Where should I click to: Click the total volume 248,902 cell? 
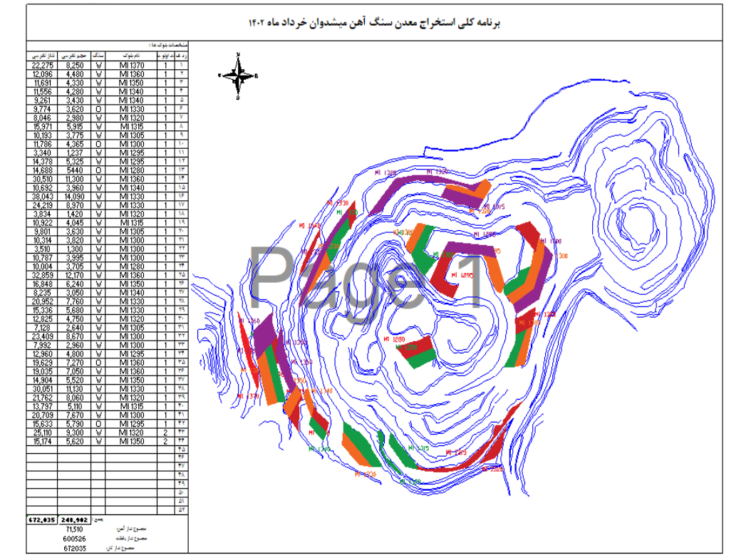pos(75,520)
